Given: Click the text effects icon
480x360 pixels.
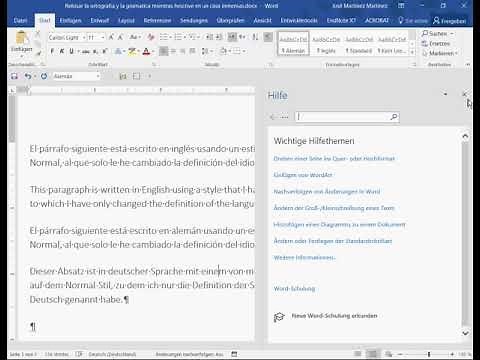Looking at the screenshot, I should click(x=118, y=51).
